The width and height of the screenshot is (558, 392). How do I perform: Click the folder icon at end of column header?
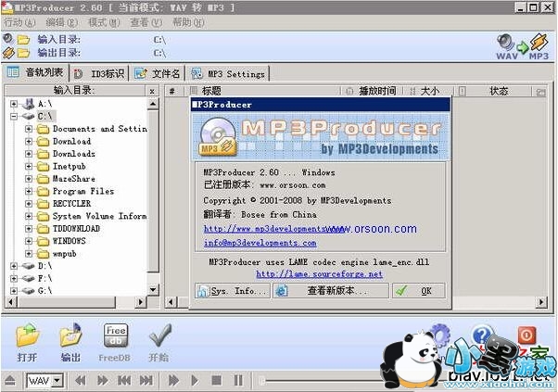click(540, 92)
